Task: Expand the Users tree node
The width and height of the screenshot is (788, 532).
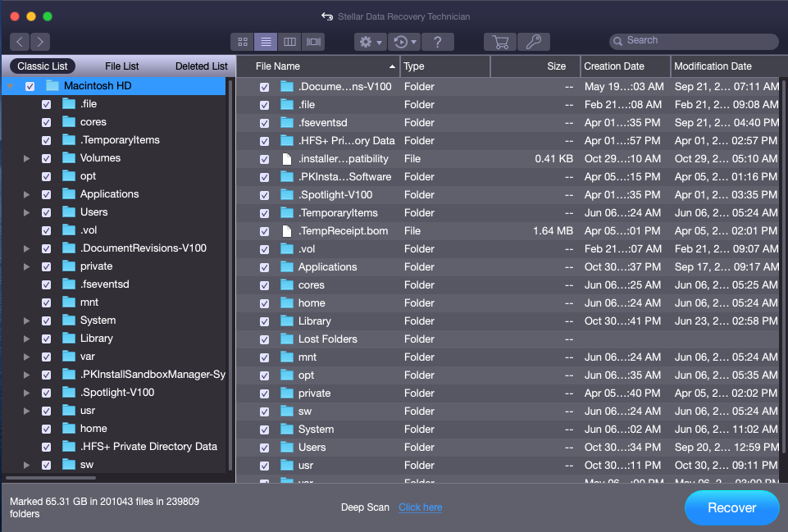Action: tap(26, 212)
